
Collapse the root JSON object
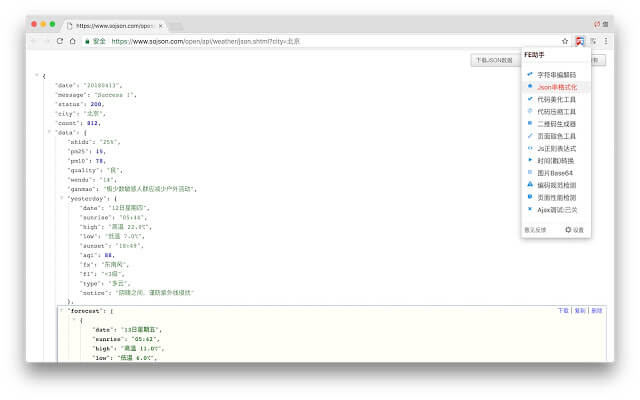point(37,75)
